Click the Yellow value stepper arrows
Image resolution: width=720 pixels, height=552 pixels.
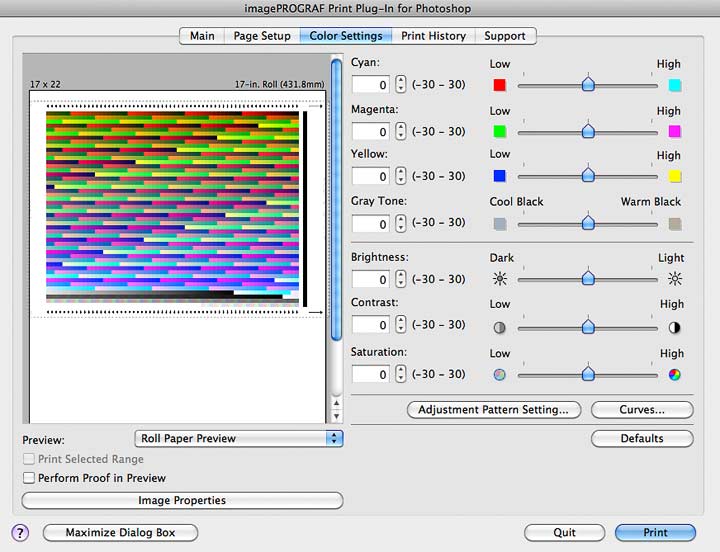click(x=401, y=175)
